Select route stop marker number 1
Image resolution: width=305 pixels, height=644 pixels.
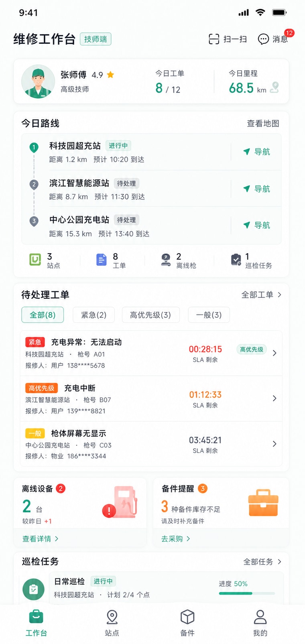[34, 147]
